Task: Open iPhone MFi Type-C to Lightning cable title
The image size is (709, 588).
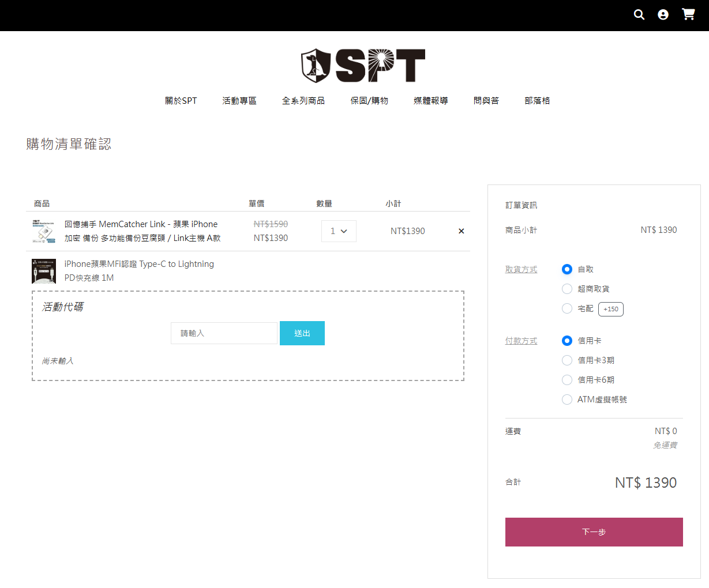Action: (139, 271)
